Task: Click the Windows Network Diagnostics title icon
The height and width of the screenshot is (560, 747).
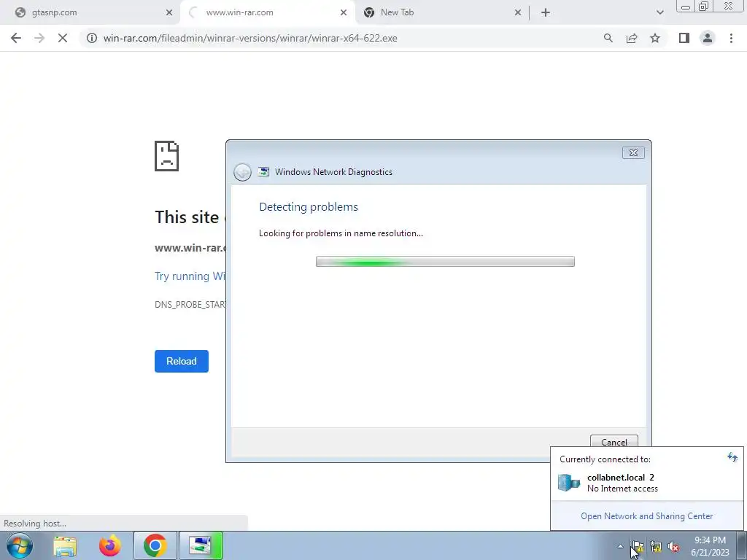Action: click(263, 172)
